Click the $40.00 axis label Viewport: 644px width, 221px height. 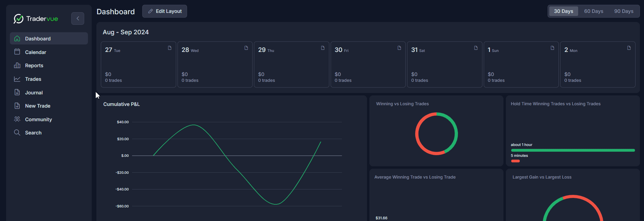click(123, 122)
